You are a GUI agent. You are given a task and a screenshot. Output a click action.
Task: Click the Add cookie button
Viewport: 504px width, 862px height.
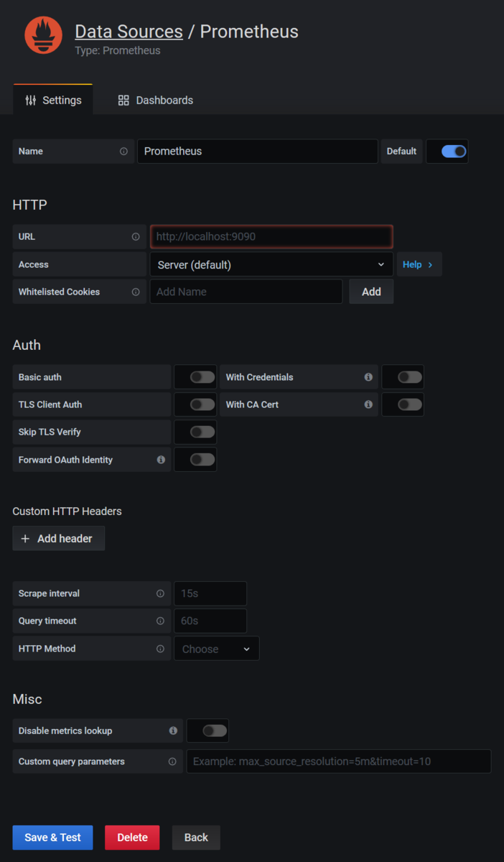[371, 292]
